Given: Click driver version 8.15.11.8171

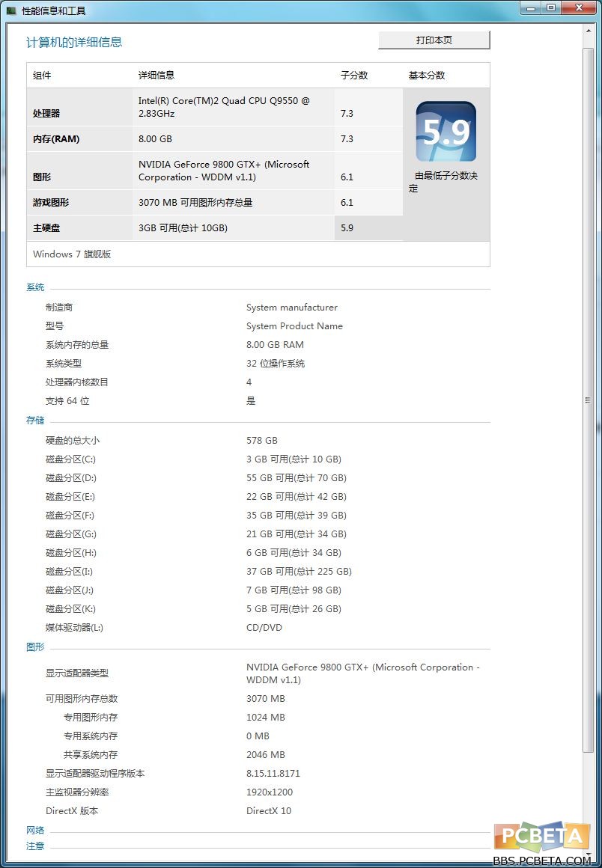Looking at the screenshot, I should [273, 773].
